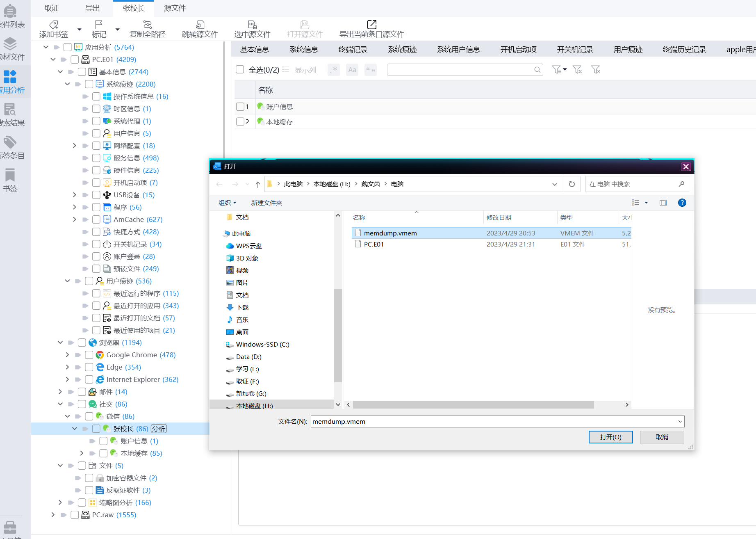Open the 标记 dropdown arrow
Viewport: 756px width, 539px height.
click(x=118, y=30)
